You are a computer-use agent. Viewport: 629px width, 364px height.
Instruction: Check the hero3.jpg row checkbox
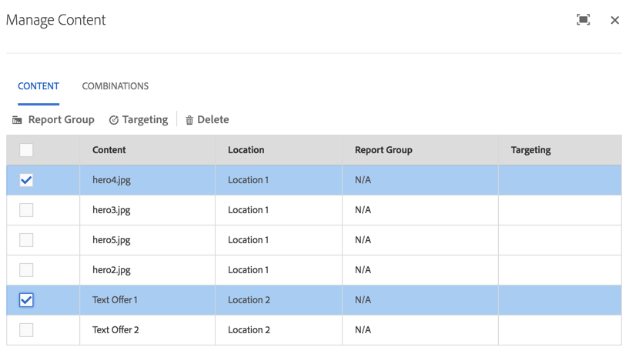pyautogui.click(x=26, y=210)
